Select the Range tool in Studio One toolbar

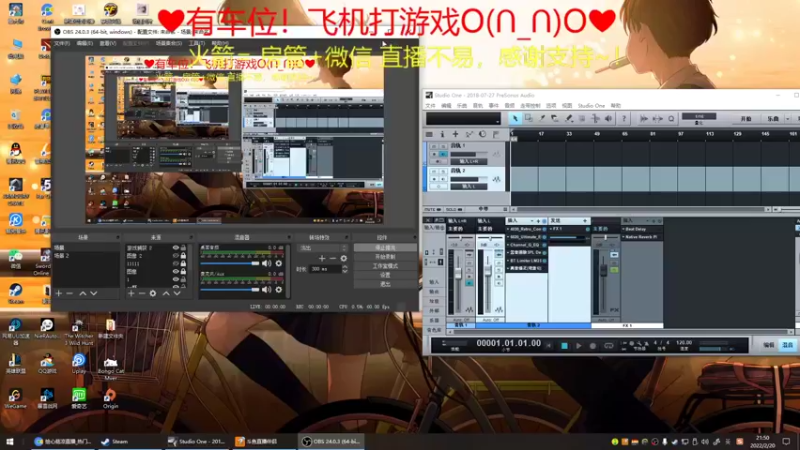tap(529, 118)
